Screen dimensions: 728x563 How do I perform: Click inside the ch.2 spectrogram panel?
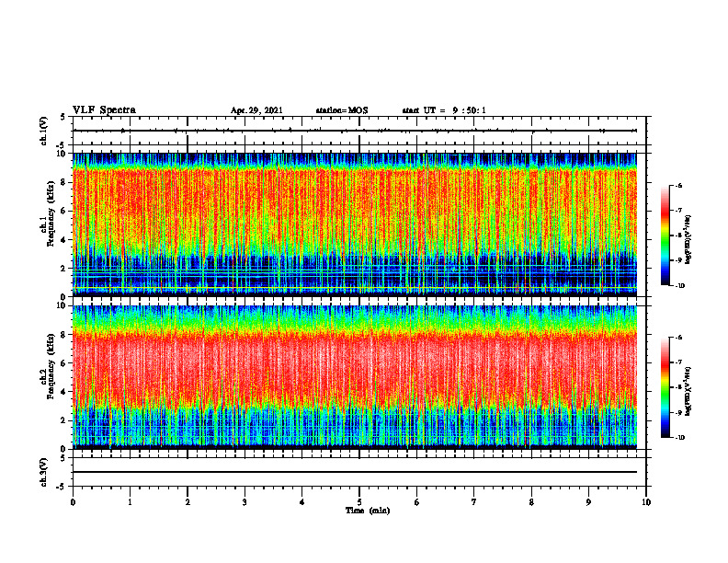pos(355,377)
